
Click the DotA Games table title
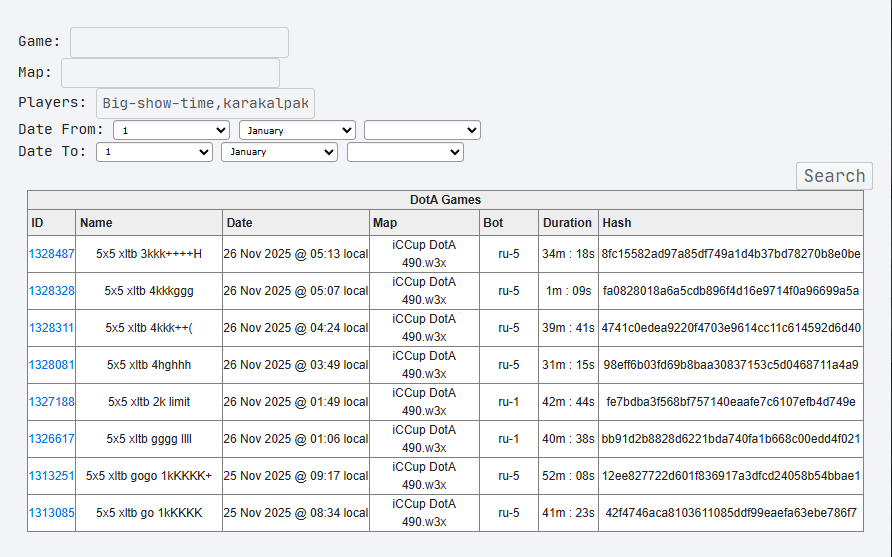coord(445,200)
